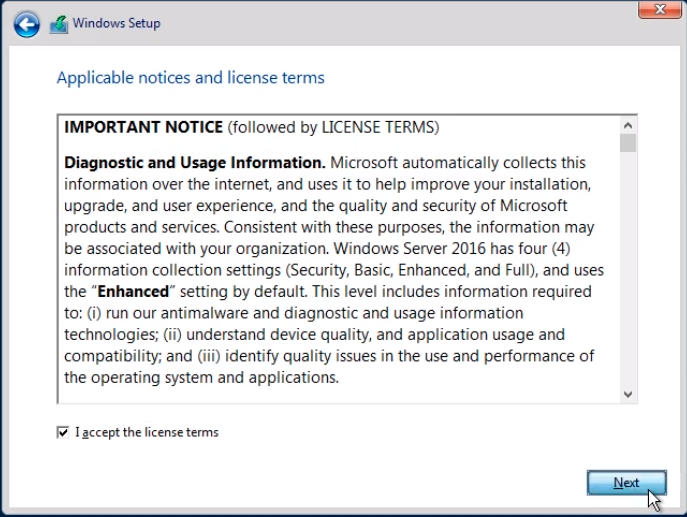687x517 pixels.
Task: Click the '(followed by LICENSE TERMS)' text
Action: coord(333,127)
